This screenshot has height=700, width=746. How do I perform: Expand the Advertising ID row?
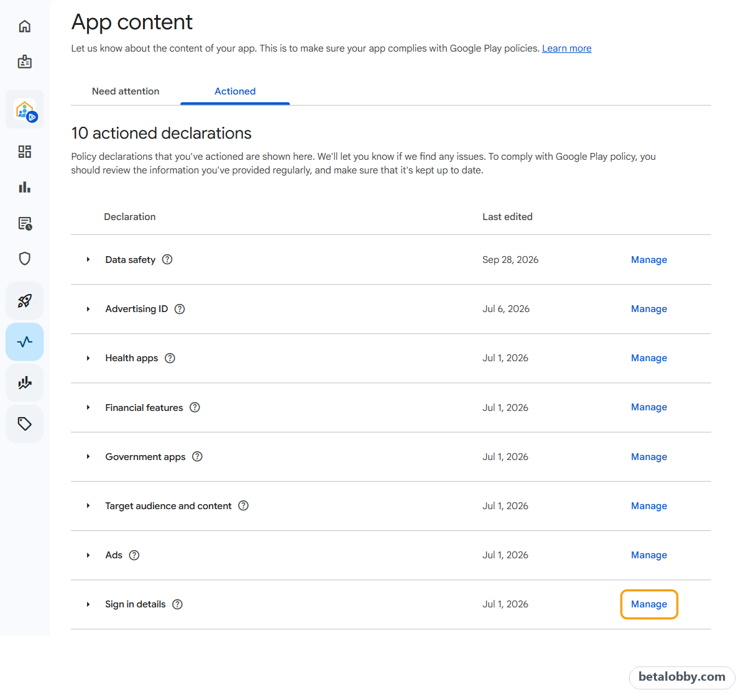[x=88, y=309]
